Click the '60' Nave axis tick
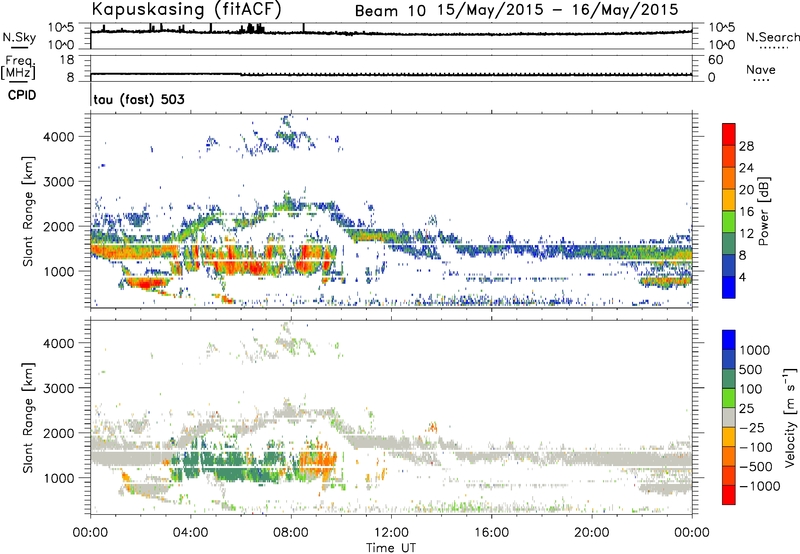The width and height of the screenshot is (800, 554). [x=715, y=60]
